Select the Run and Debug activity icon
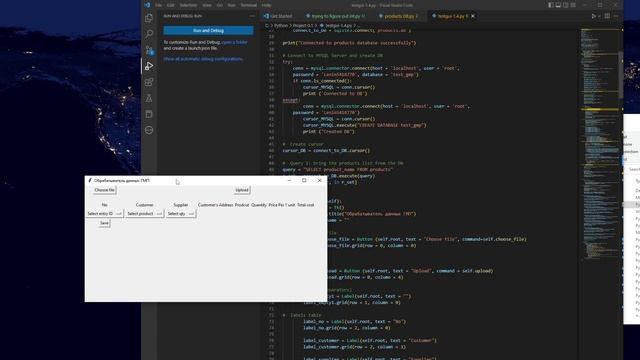Screen dimensions: 640x360 149,66
